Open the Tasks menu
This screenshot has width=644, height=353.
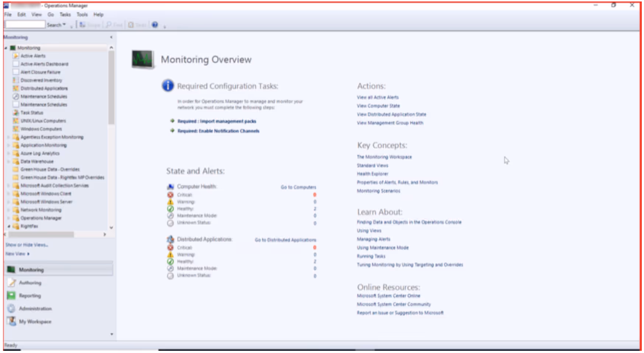point(65,14)
